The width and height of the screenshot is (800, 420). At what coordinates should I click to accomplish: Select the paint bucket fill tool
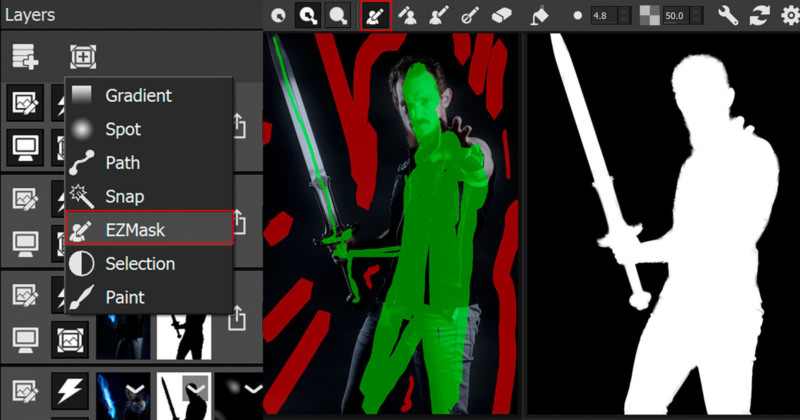pyautogui.click(x=539, y=16)
